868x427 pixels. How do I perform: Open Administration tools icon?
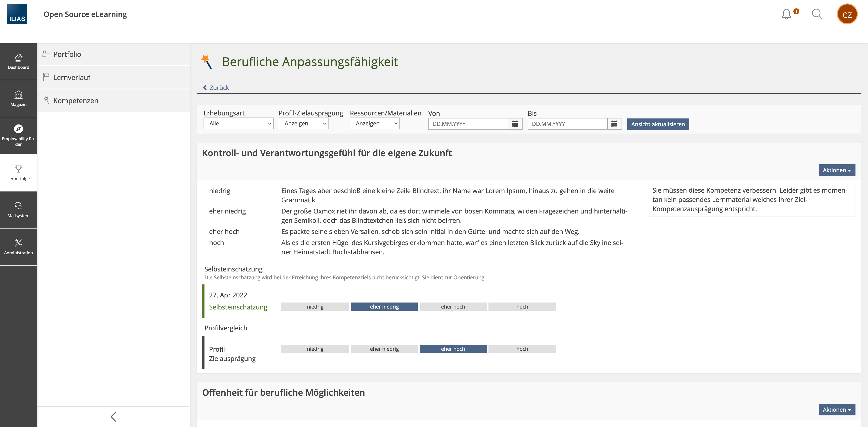click(18, 247)
